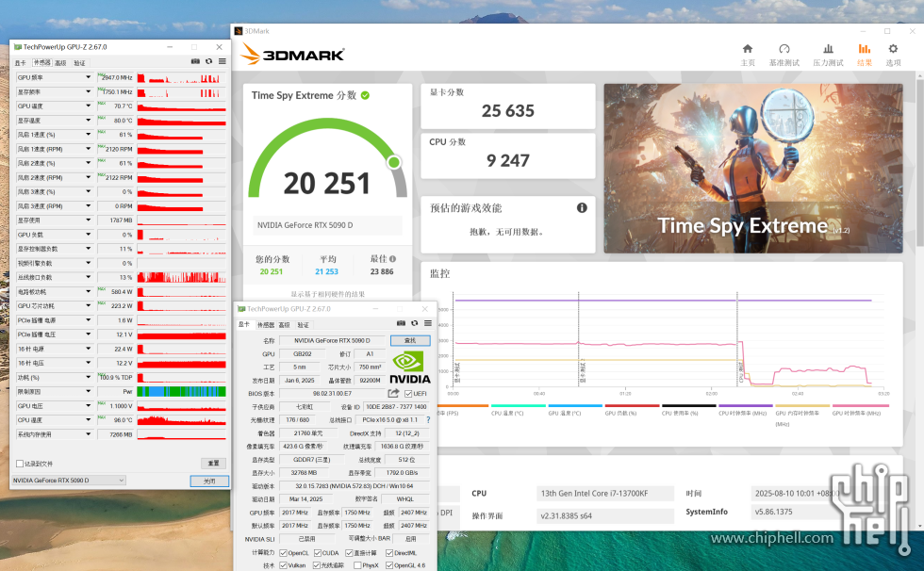
Task: Switch to 传感器 tab in GPU-Z card window
Action: pyautogui.click(x=266, y=325)
